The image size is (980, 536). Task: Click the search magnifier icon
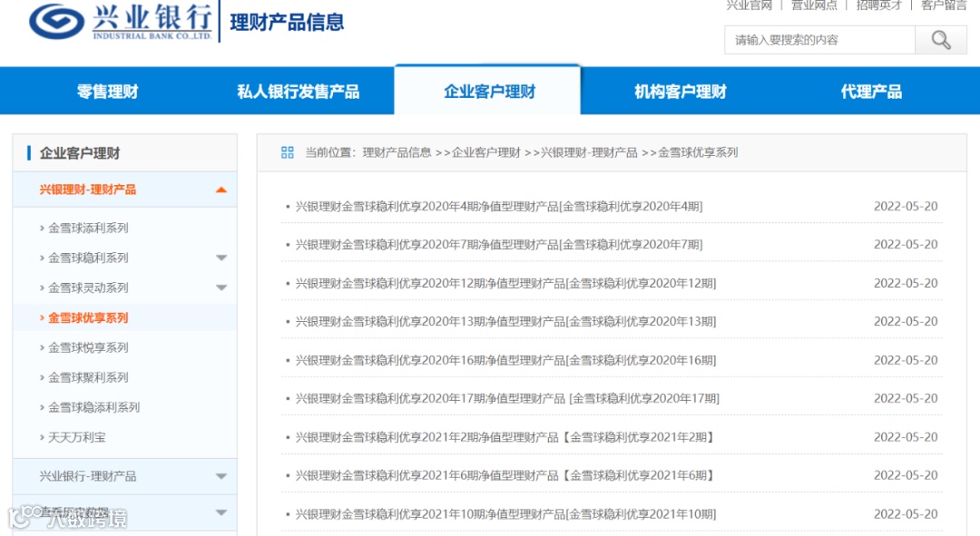[941, 40]
